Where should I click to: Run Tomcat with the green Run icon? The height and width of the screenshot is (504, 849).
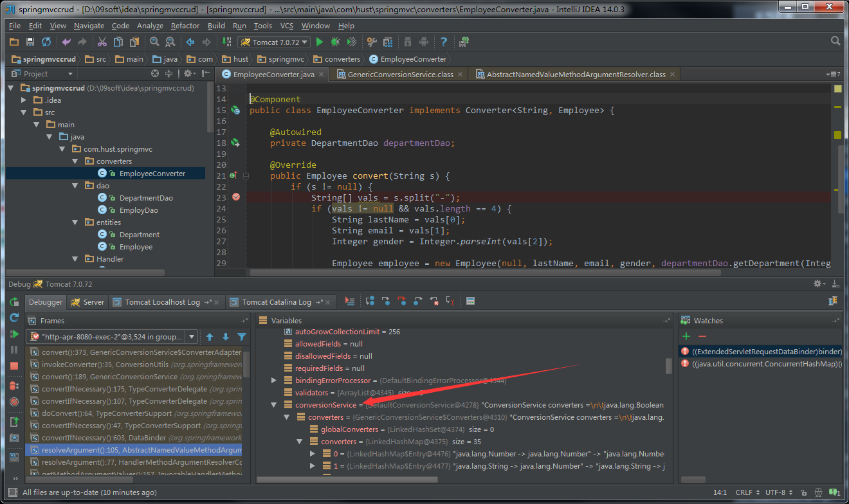pyautogui.click(x=320, y=42)
